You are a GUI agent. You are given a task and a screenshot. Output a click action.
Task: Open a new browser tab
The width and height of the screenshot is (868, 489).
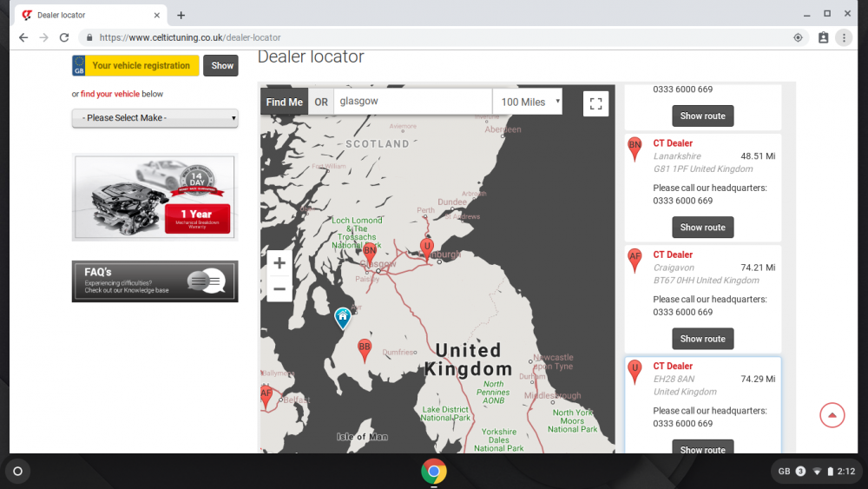pyautogui.click(x=181, y=16)
